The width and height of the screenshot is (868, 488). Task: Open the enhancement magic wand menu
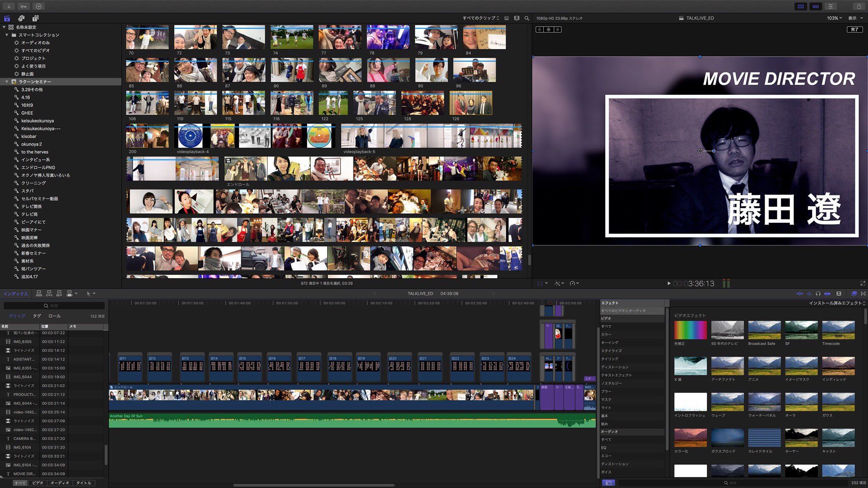(559, 283)
